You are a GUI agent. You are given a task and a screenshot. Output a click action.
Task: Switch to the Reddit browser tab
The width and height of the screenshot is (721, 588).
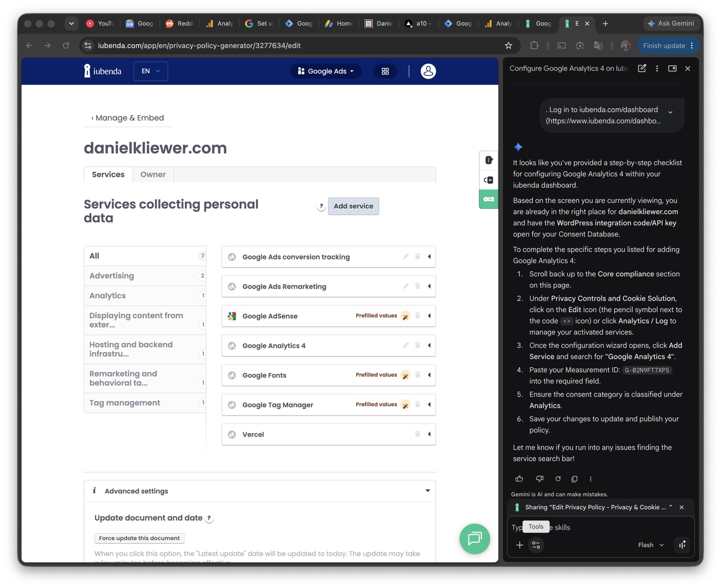[x=180, y=23]
